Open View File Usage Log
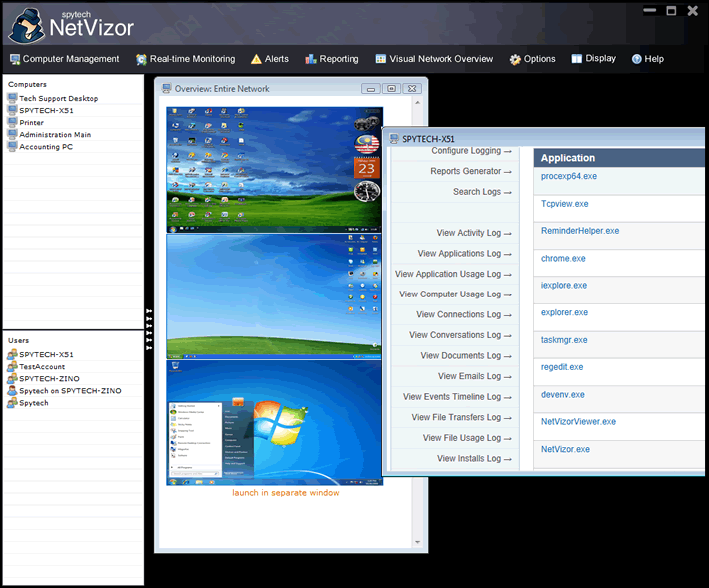 [467, 438]
